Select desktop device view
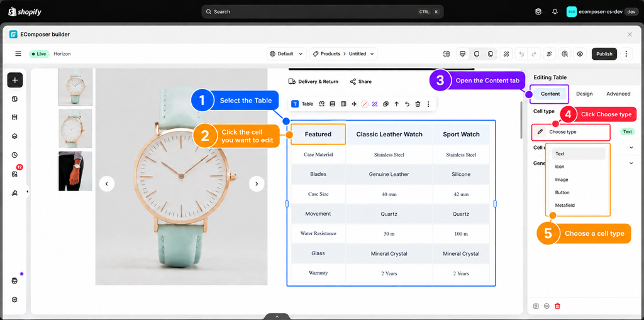The width and height of the screenshot is (644, 320). point(463,54)
